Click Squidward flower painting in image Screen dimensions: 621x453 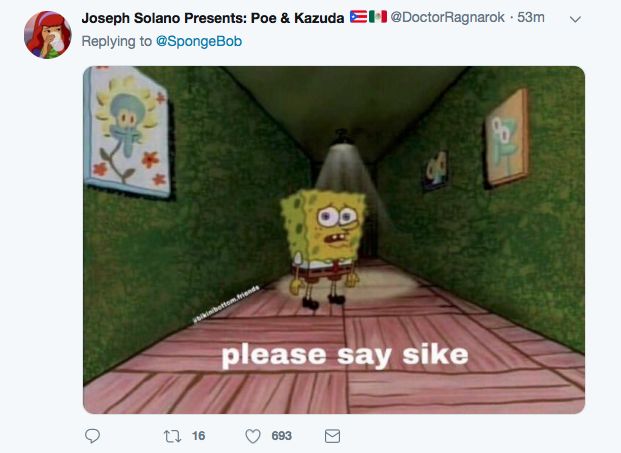128,131
